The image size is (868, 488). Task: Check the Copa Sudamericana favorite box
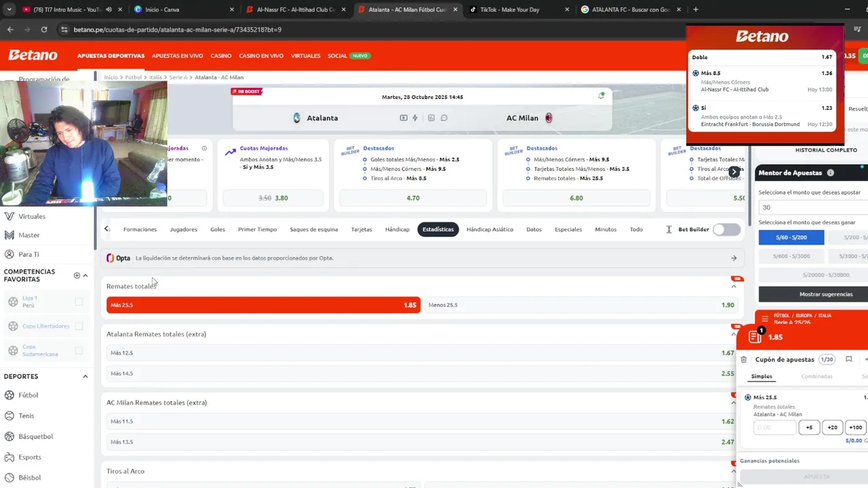click(79, 350)
